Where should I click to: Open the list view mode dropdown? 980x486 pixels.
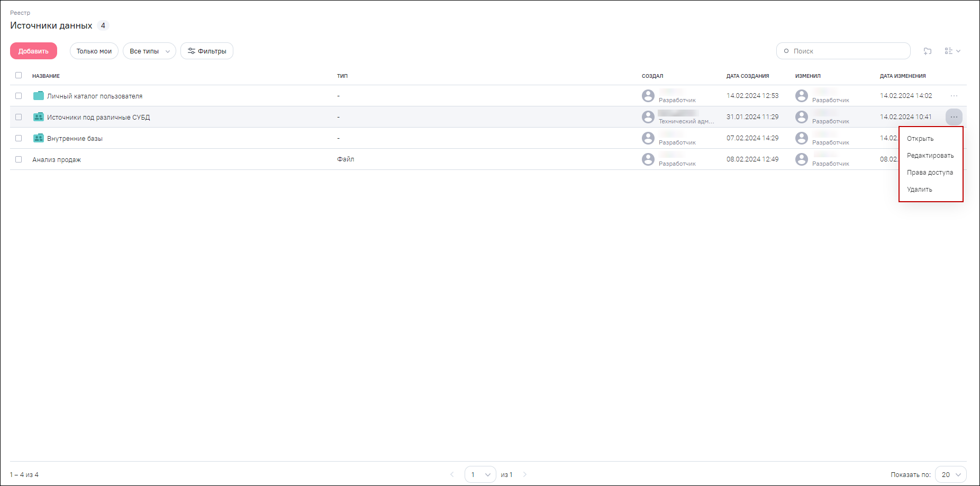[x=952, y=51]
